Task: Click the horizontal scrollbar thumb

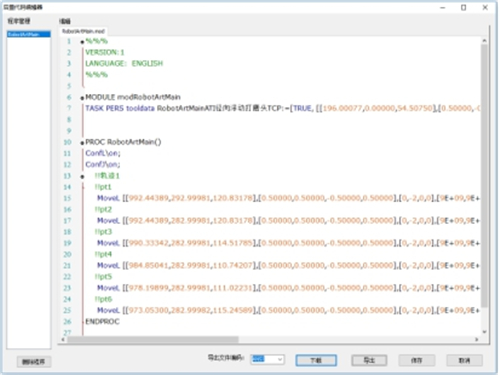Action: click(153, 339)
